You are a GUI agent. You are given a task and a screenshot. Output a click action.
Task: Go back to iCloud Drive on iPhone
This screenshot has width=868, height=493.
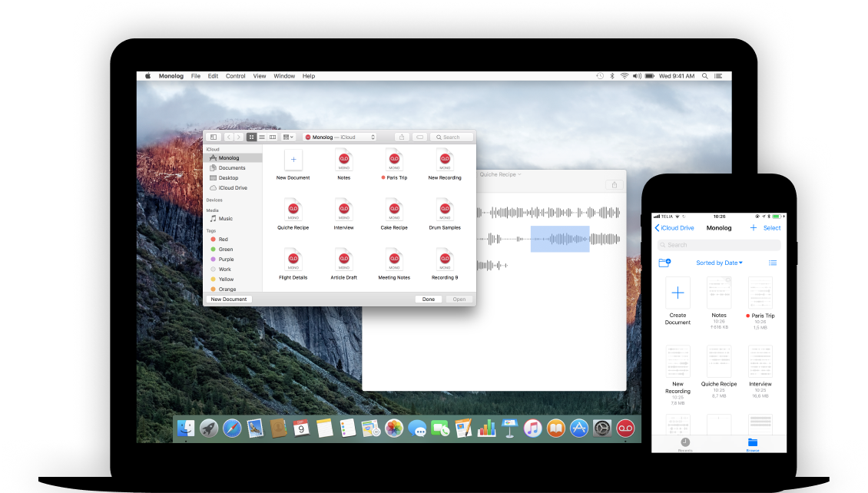coord(674,228)
